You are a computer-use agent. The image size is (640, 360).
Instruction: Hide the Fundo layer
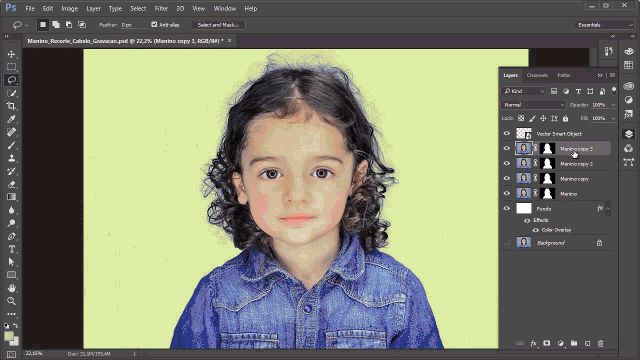[507, 209]
